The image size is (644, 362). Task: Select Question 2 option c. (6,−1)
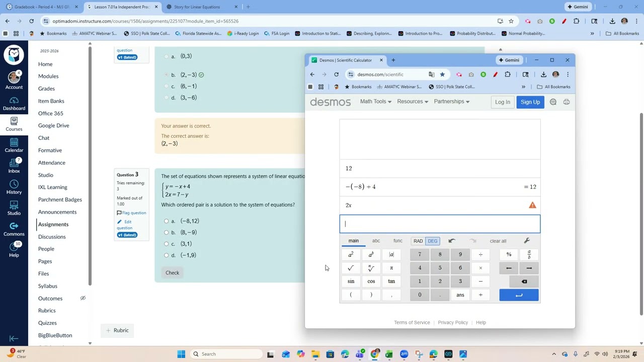pos(167,86)
